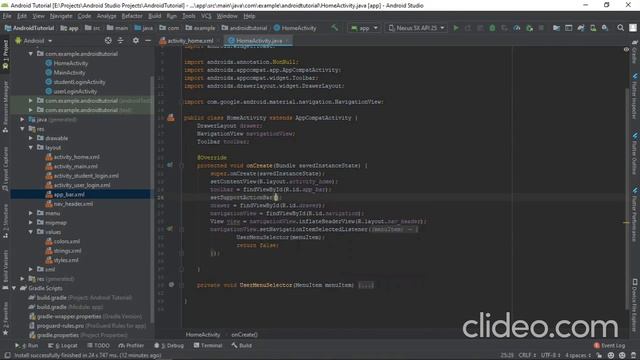Open the File menu
The width and height of the screenshot is (640, 360).
point(7,16)
